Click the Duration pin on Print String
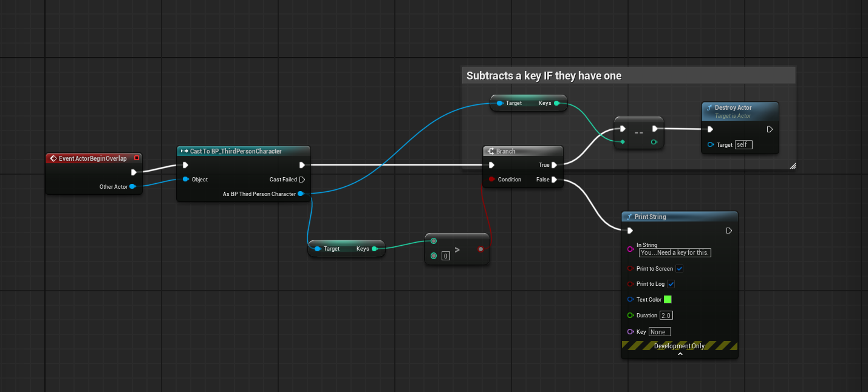The width and height of the screenshot is (868, 392). pyautogui.click(x=630, y=316)
